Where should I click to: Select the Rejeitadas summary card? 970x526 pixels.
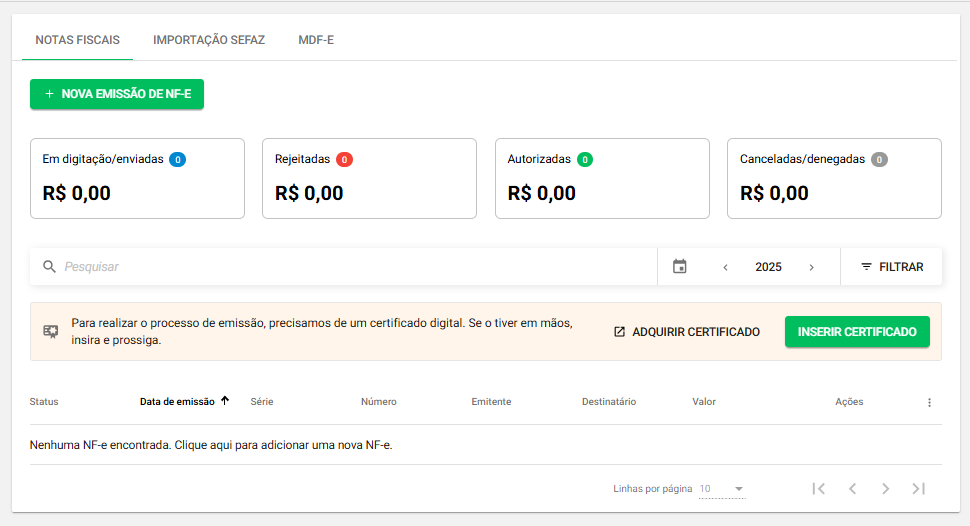[369, 178]
